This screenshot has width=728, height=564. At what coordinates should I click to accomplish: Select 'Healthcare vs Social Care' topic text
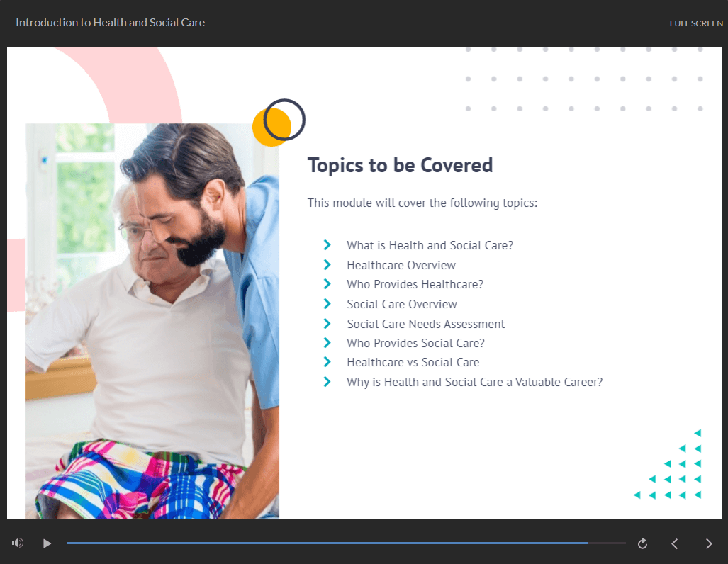point(413,362)
